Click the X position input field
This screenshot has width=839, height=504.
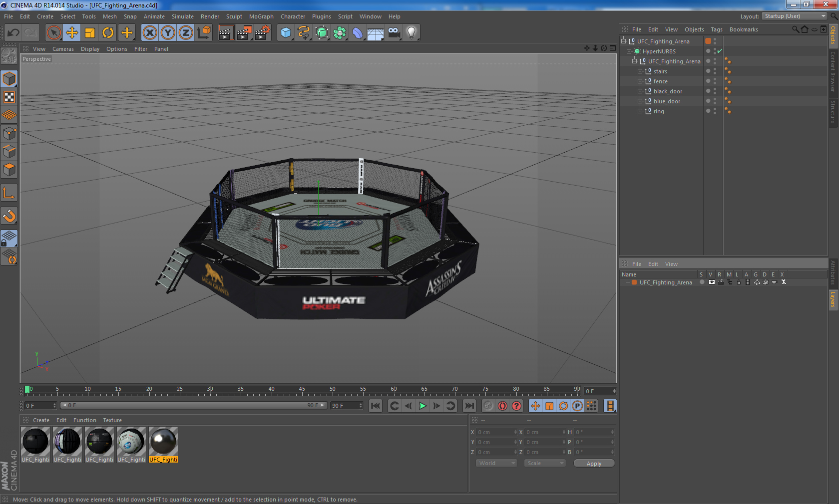[x=497, y=432]
